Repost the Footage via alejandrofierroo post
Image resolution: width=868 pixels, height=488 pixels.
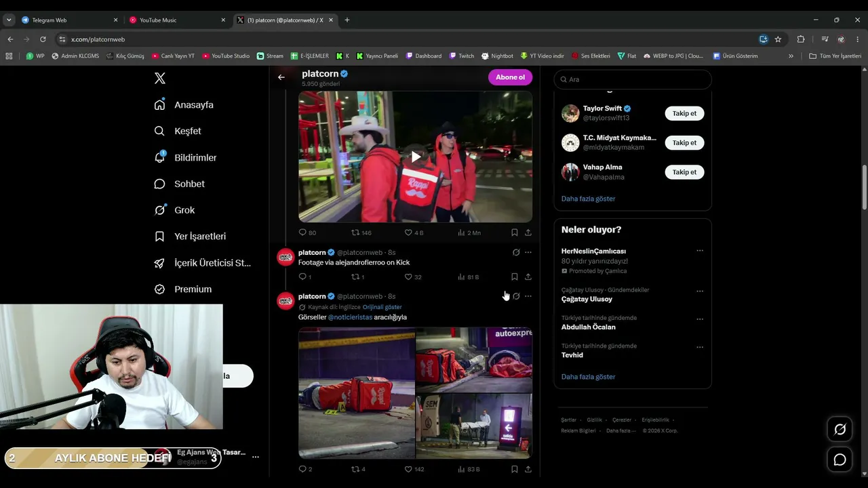(357, 277)
